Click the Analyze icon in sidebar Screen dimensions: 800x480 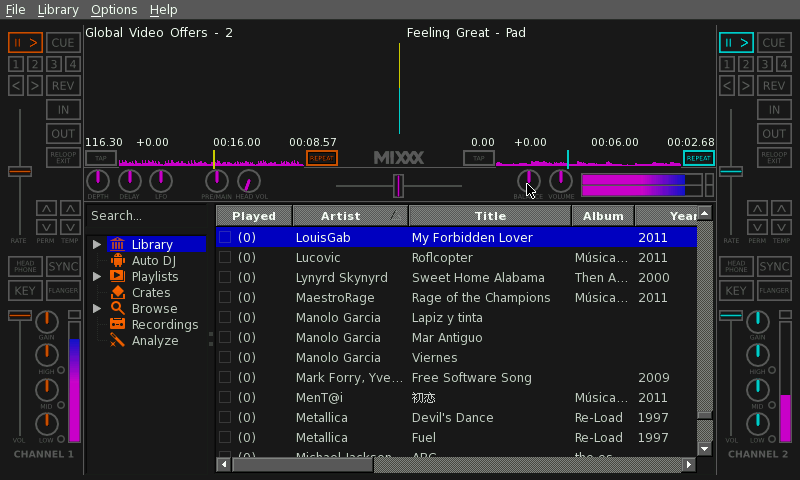coord(118,341)
